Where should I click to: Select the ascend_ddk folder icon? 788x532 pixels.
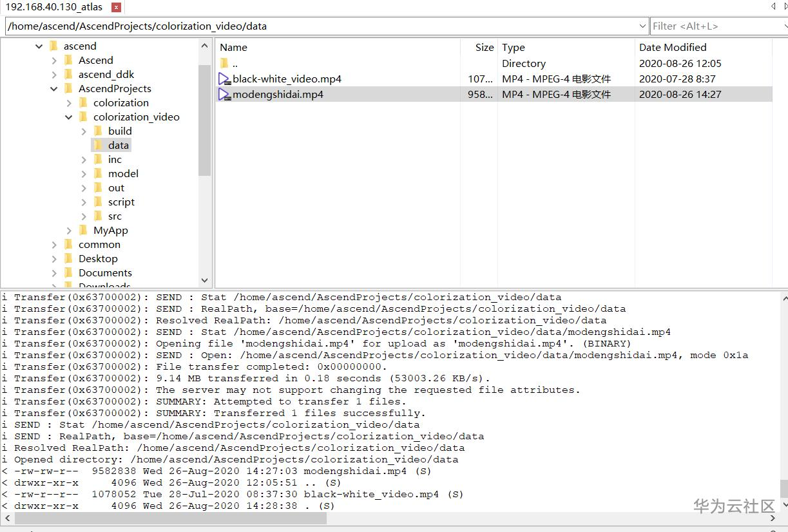(68, 74)
